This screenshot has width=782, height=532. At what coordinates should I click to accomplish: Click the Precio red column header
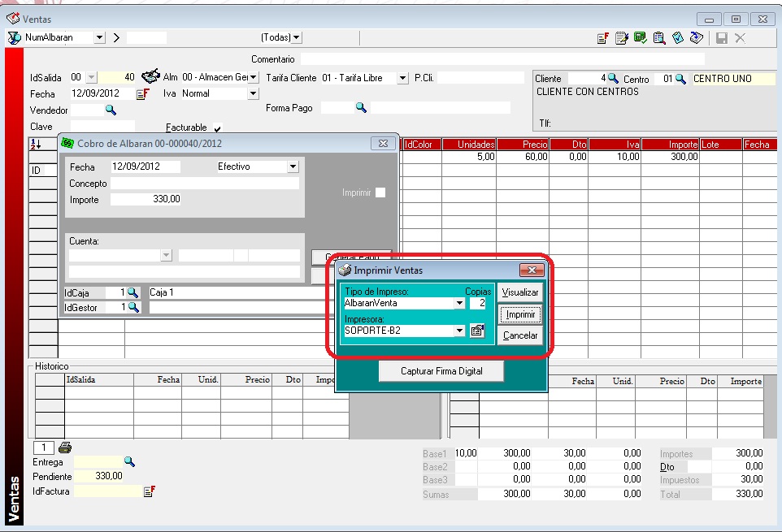click(523, 145)
